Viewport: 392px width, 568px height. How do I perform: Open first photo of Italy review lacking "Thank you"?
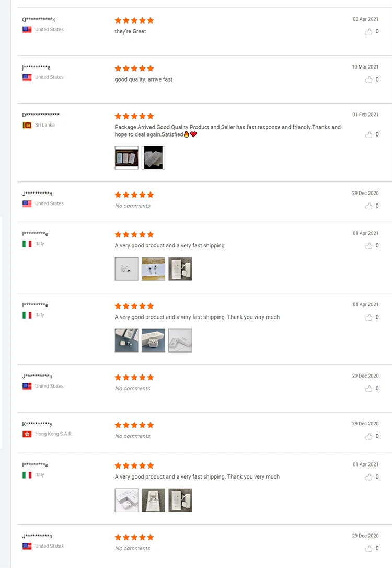[126, 269]
